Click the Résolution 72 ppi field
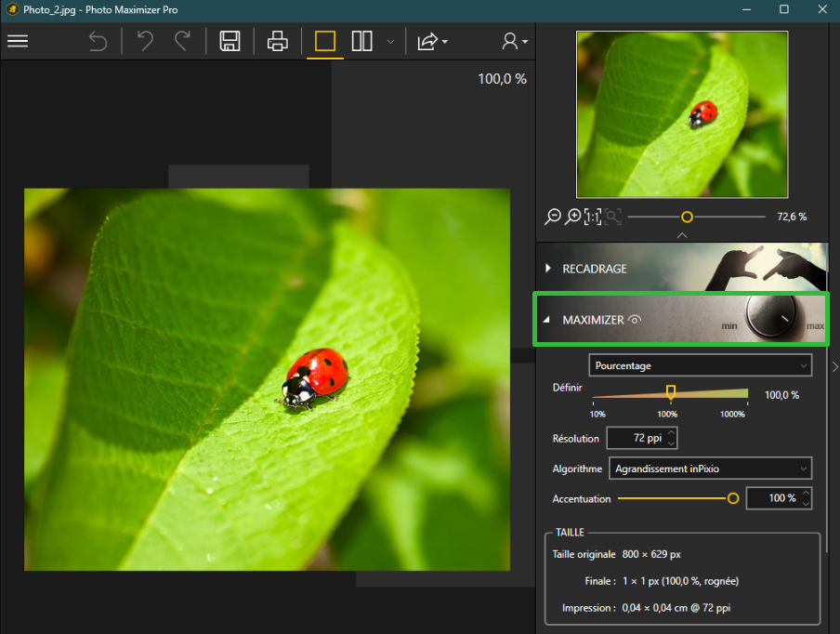The width and height of the screenshot is (840, 634). (642, 438)
